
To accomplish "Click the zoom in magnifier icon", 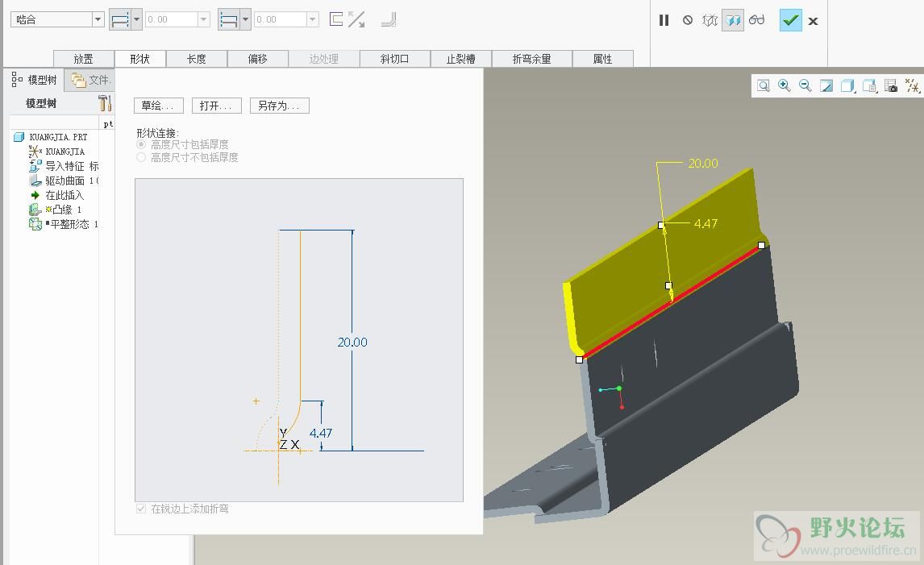I will coord(785,86).
